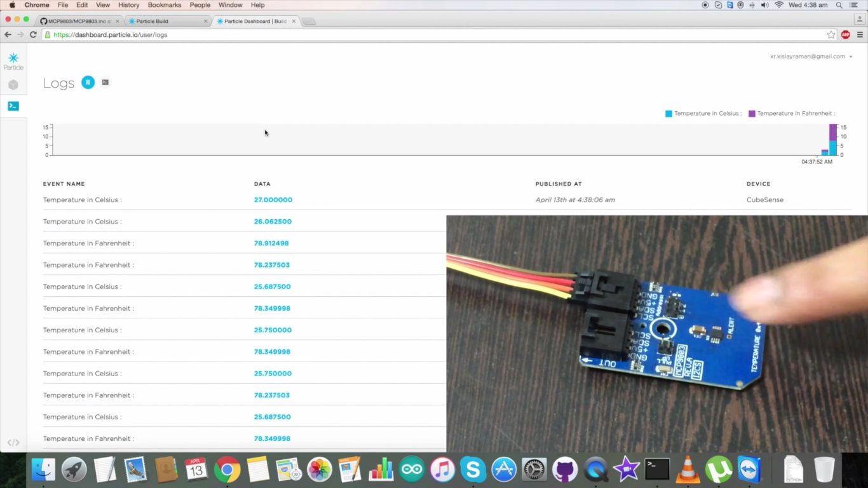This screenshot has width=868, height=488.
Task: Open the Chrome menu bar dropdown
Action: click(36, 4)
